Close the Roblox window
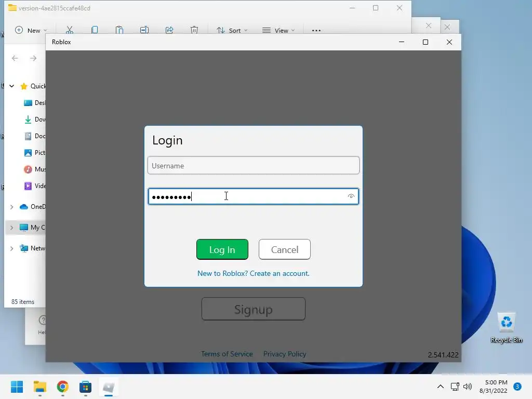 coord(449,42)
